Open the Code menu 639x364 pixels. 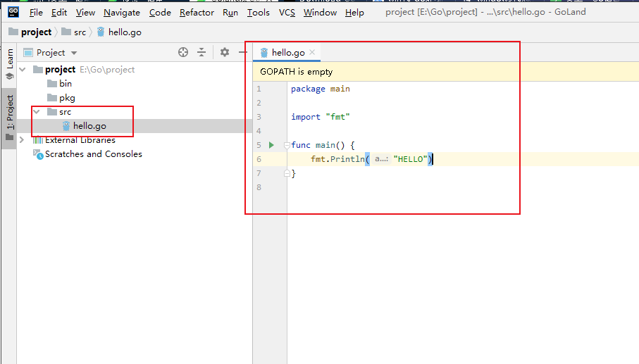[160, 13]
